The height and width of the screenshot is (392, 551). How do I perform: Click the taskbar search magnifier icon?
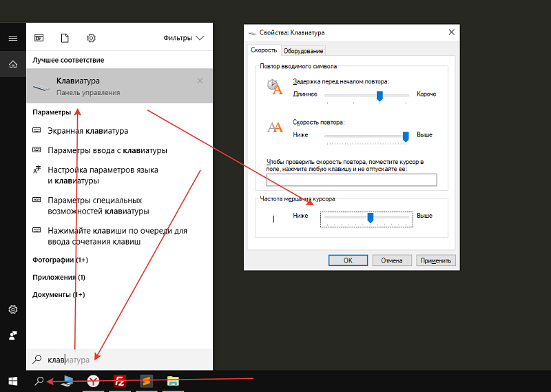pos(39,381)
